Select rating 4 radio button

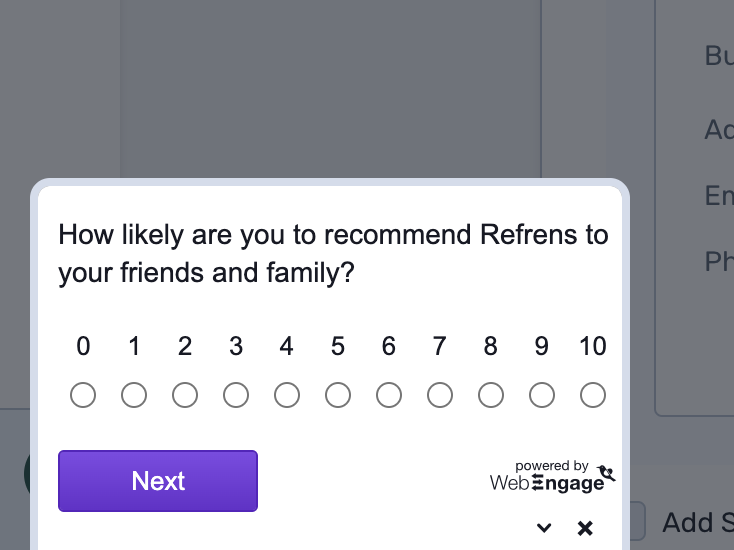287,395
